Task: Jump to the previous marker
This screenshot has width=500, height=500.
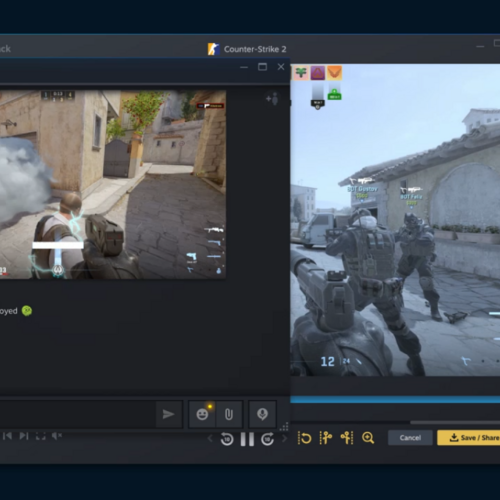Action: [8, 436]
